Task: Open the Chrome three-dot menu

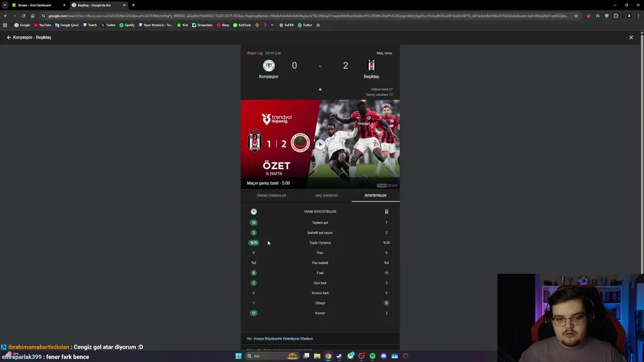Action: click(638, 16)
